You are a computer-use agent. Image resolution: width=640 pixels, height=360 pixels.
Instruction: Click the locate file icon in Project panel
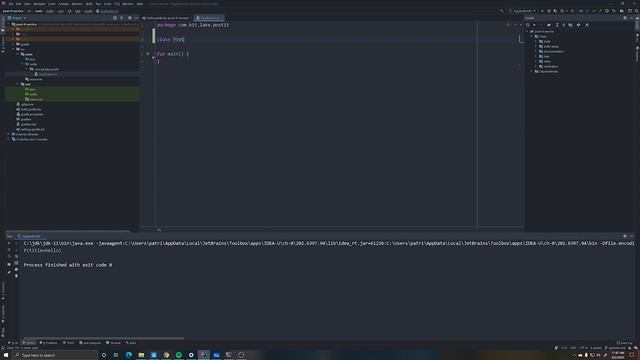click(x=115, y=18)
